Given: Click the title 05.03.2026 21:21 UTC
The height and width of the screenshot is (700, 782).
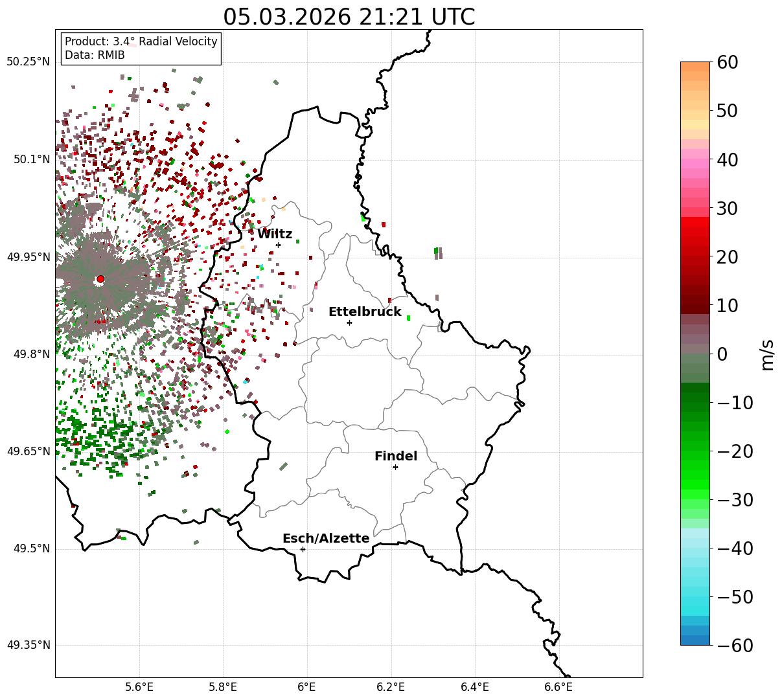Looking at the screenshot, I should coord(349,16).
